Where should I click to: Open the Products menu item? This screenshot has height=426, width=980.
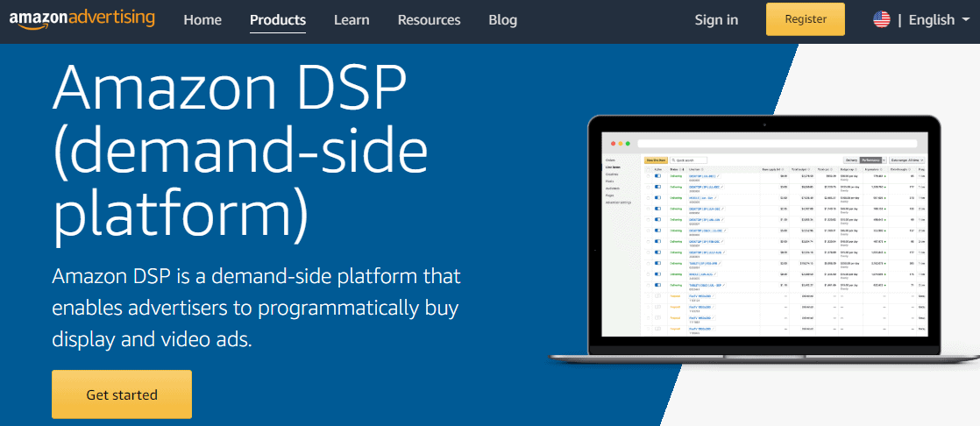click(278, 20)
